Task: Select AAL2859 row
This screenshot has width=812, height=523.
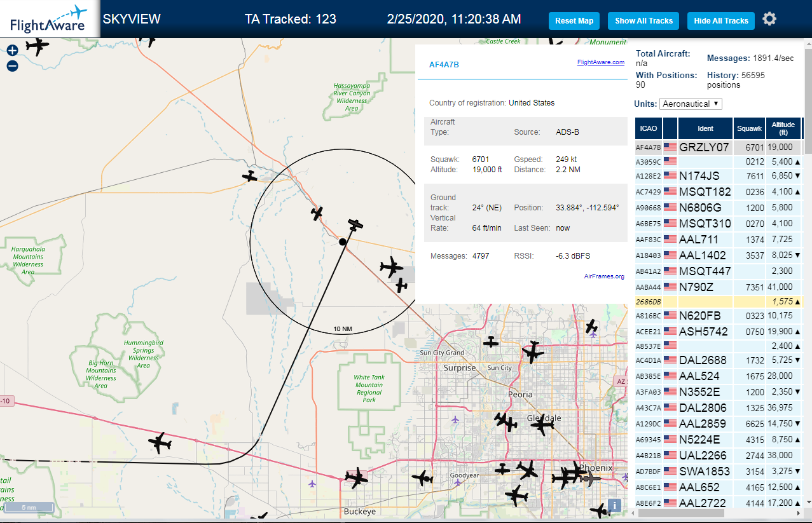Action: [719, 423]
